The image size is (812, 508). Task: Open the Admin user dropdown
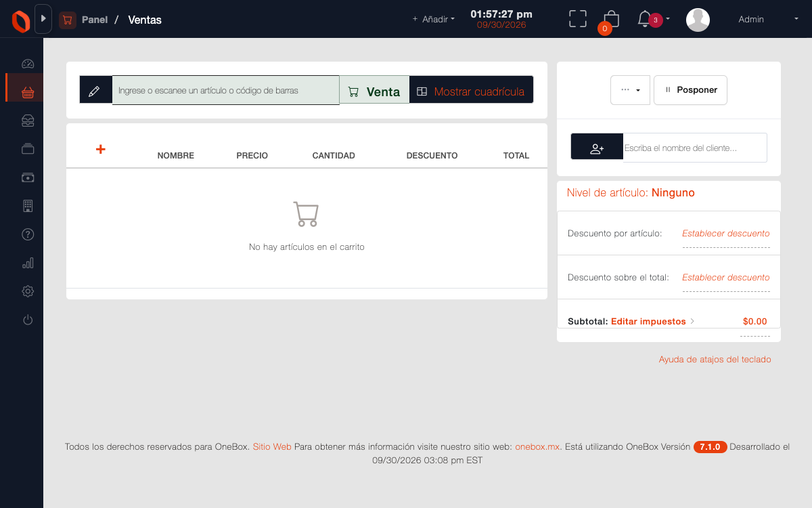[769, 19]
